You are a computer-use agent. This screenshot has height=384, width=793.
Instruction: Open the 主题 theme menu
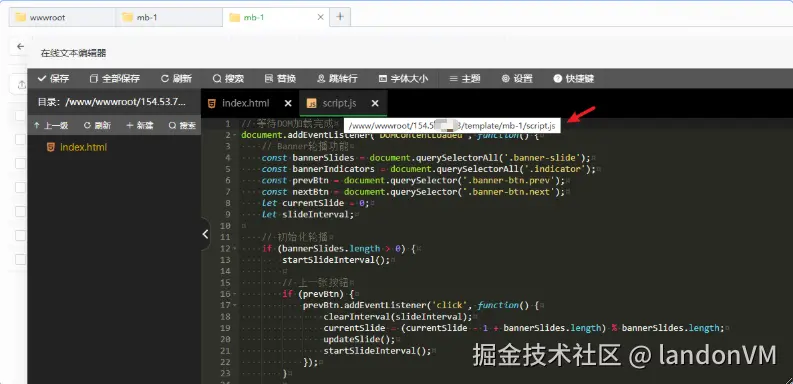coord(465,78)
